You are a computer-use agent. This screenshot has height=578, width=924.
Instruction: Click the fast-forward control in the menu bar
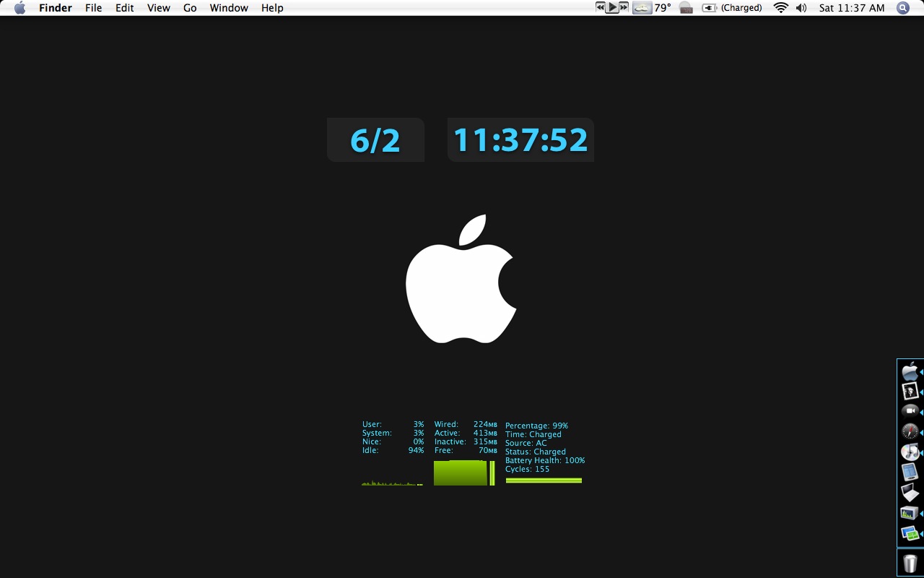click(x=624, y=7)
